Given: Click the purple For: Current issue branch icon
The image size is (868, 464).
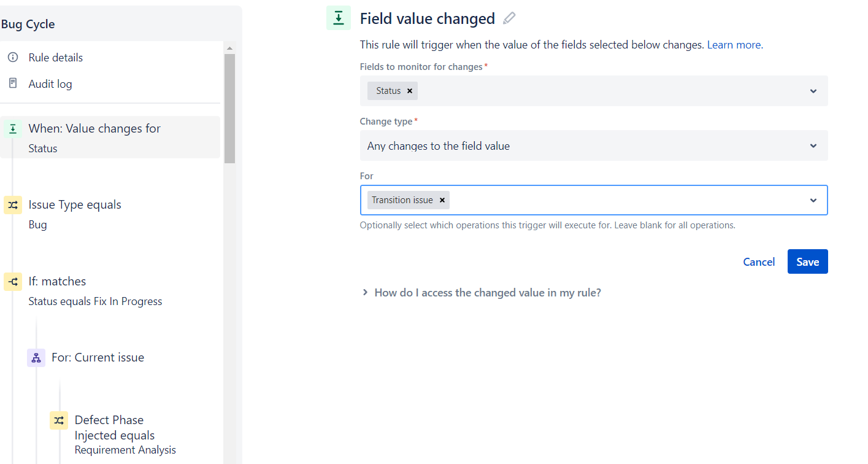Looking at the screenshot, I should coord(36,357).
